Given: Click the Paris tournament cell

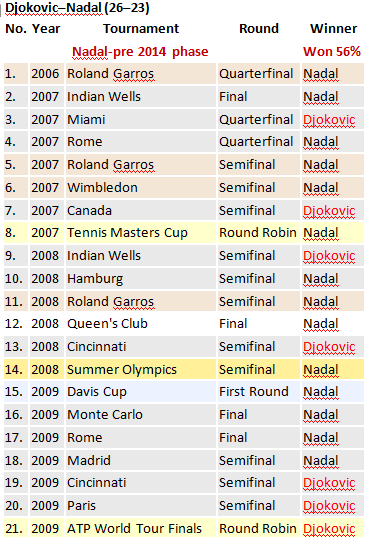Looking at the screenshot, I should click(x=141, y=506).
